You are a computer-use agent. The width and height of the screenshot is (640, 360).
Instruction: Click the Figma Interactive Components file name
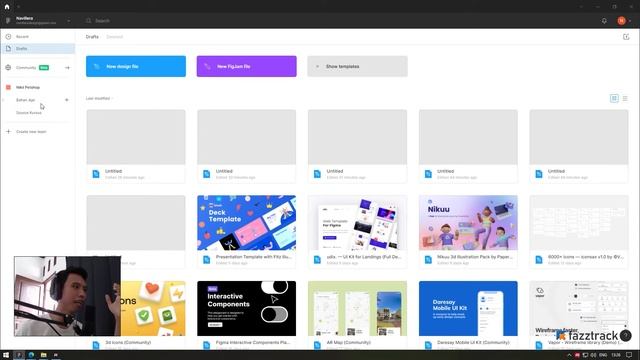[253, 343]
